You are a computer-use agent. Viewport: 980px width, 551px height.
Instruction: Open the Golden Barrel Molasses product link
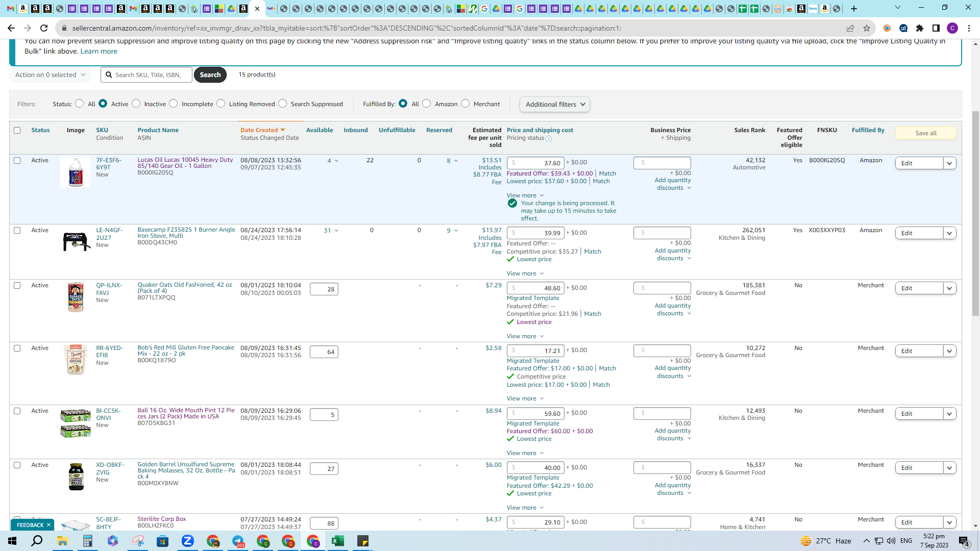[x=186, y=470]
